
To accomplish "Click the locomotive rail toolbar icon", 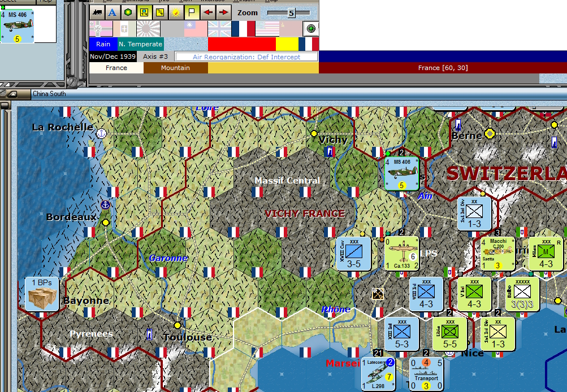I will click(97, 12).
